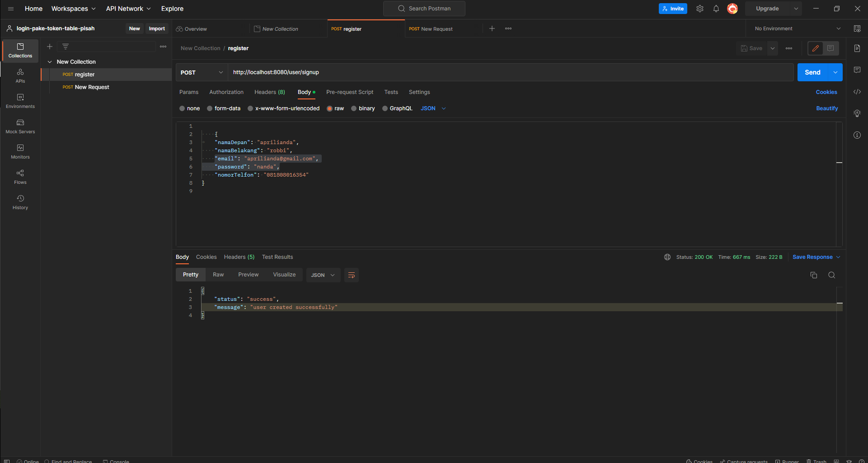Open the Tests tab
Image resolution: width=868 pixels, height=463 pixels.
pyautogui.click(x=391, y=92)
